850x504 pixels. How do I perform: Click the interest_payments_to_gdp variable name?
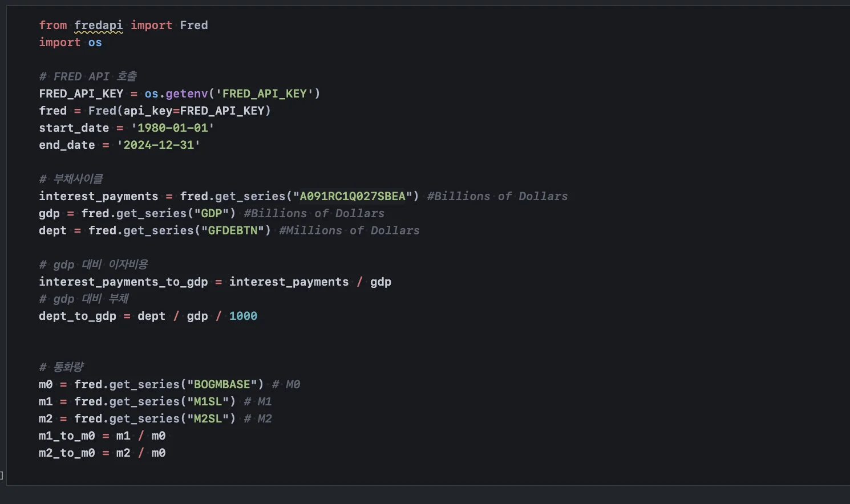[123, 282]
